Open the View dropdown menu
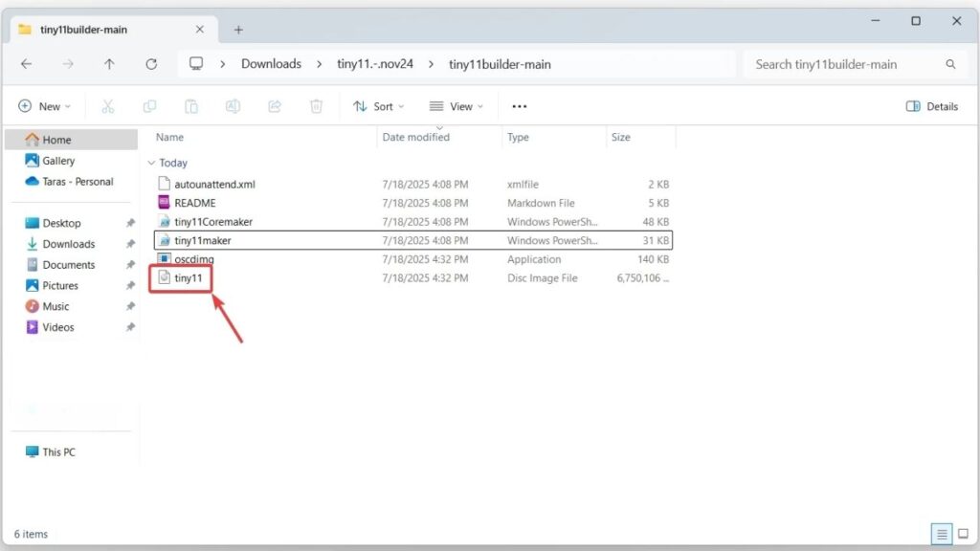Viewport: 980px width, 551px height. [x=457, y=106]
